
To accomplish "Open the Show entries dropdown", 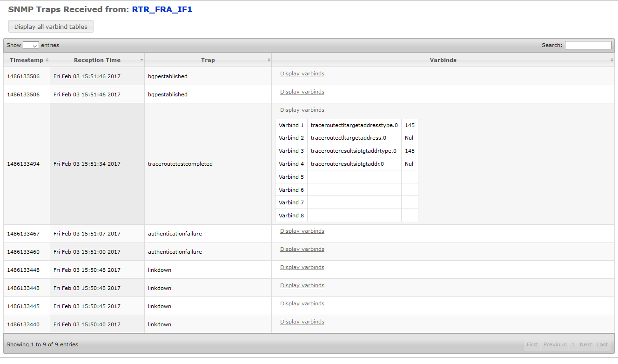I will tap(30, 45).
